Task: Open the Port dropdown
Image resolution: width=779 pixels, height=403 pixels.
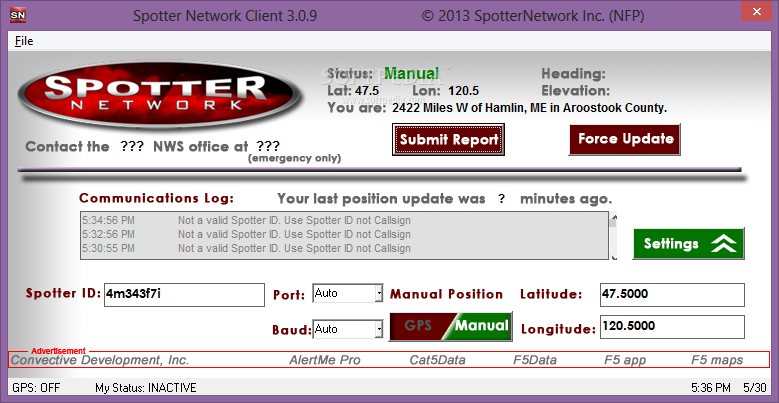Action: (379, 293)
